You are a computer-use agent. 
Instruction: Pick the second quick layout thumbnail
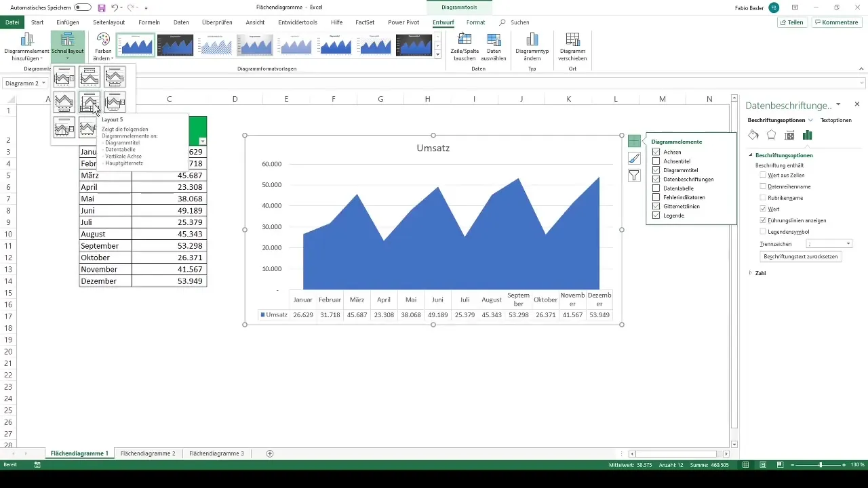[90, 77]
